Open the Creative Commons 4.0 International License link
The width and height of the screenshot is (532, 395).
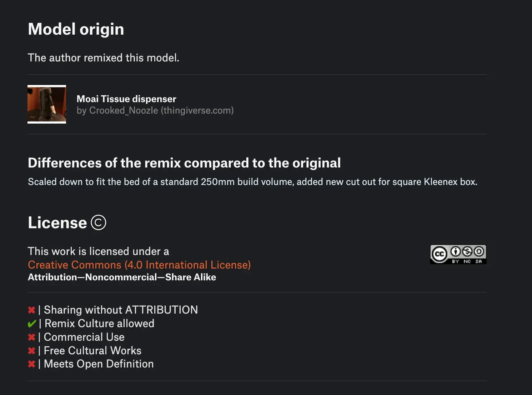pyautogui.click(x=139, y=265)
